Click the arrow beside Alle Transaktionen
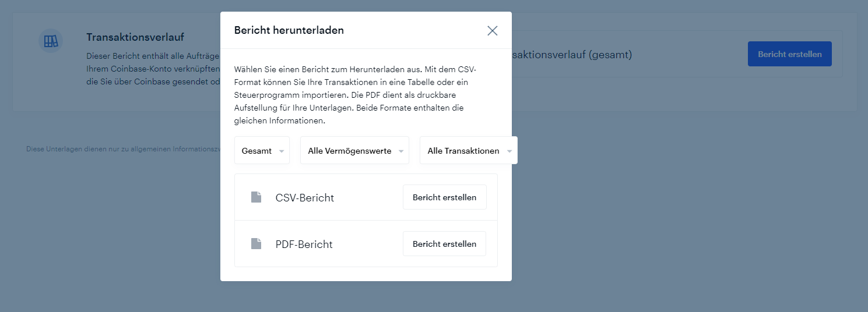This screenshot has height=312, width=868. tap(509, 151)
